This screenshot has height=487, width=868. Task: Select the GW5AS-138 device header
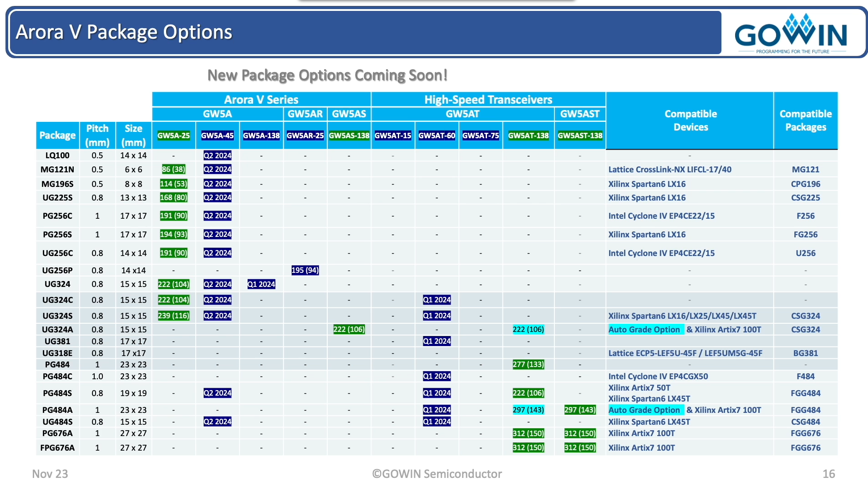tap(349, 136)
